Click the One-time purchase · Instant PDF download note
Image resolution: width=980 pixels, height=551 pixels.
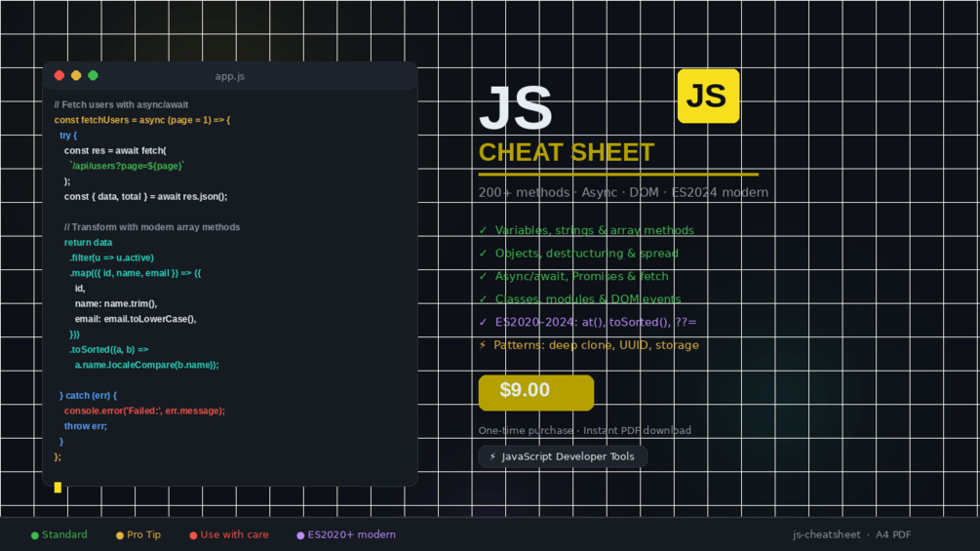tap(585, 430)
